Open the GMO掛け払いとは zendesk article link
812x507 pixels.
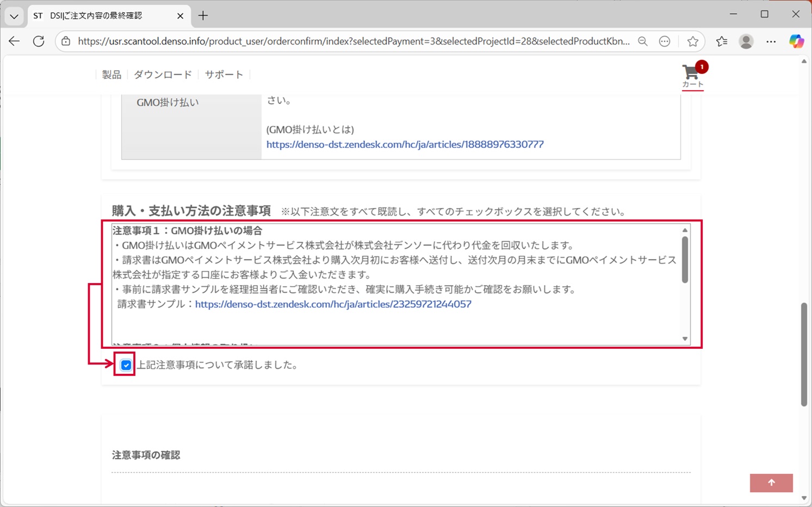click(x=405, y=145)
